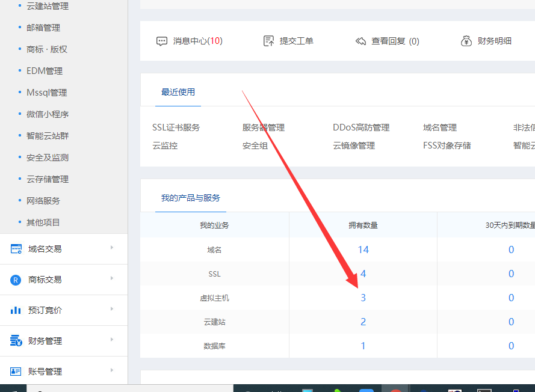Expand the 预订竞价 menu arrow

112,309
